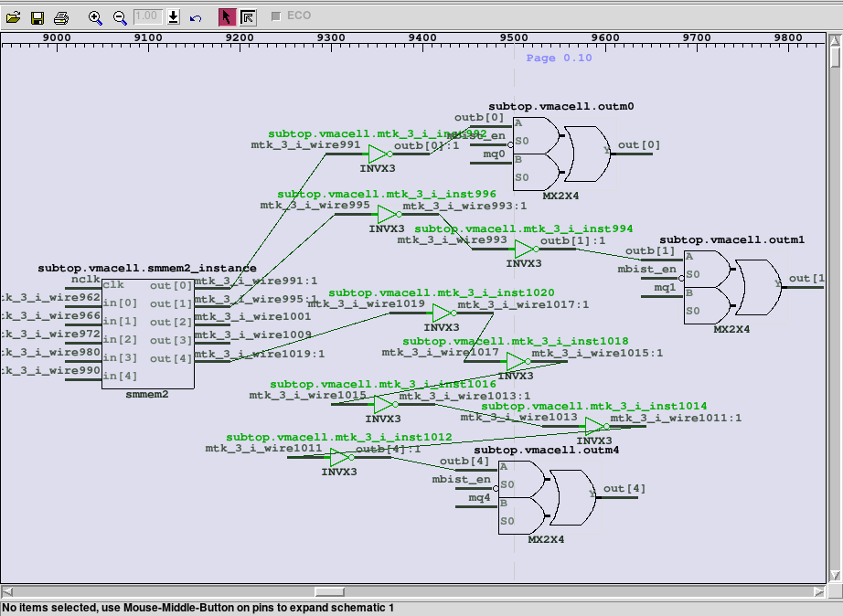
Task: Undo last action with blue arrow icon
Action: (196, 17)
